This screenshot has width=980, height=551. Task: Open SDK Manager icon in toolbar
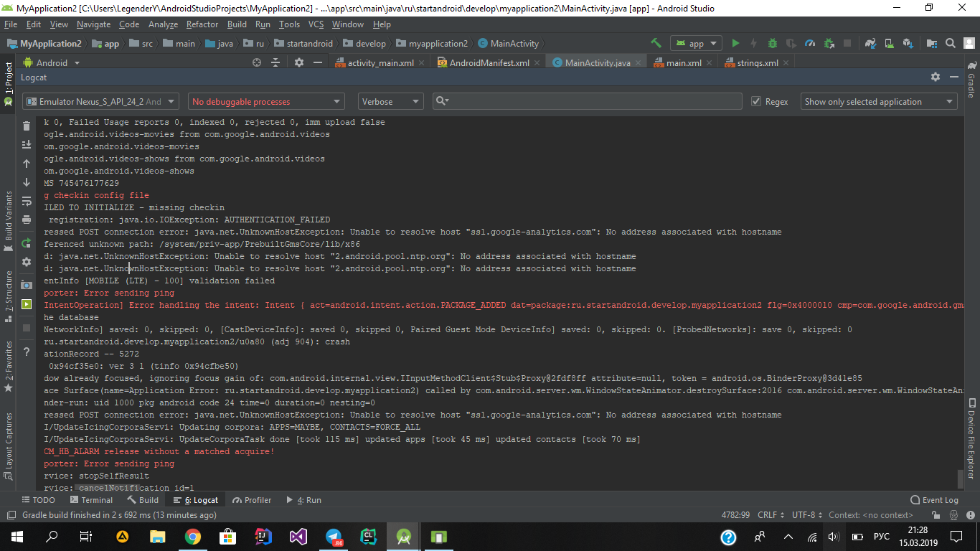click(908, 43)
